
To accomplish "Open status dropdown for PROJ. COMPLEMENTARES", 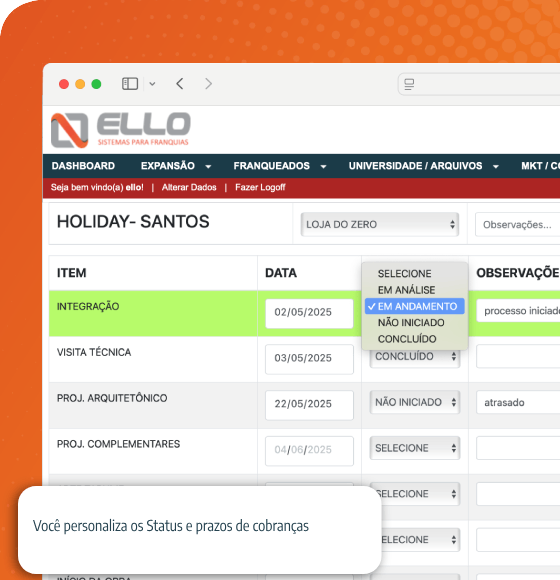I will [x=415, y=448].
